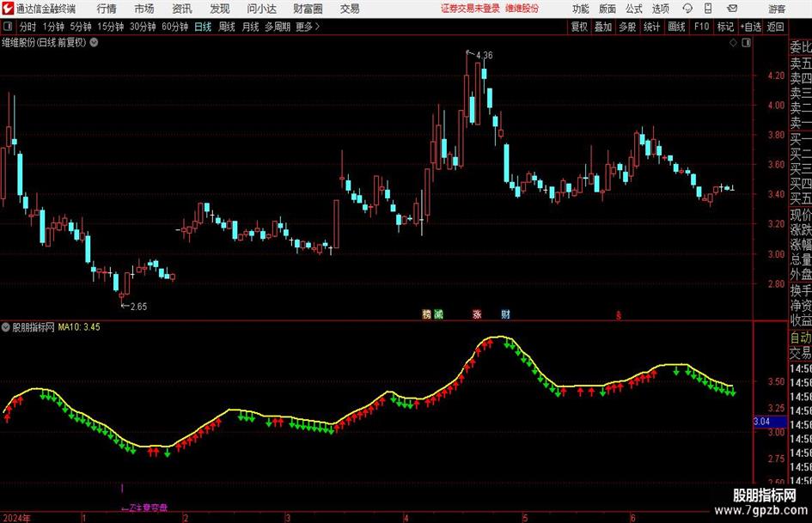Click the 委比 row in quote panel

[x=801, y=47]
